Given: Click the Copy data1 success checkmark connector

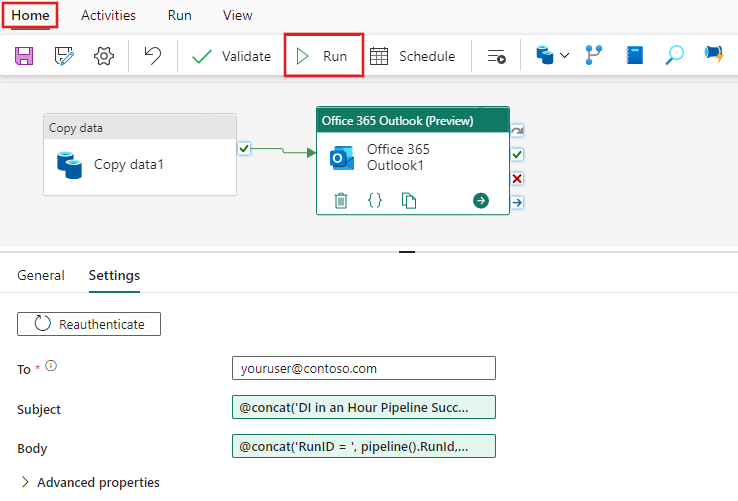Looking at the screenshot, I should click(244, 149).
